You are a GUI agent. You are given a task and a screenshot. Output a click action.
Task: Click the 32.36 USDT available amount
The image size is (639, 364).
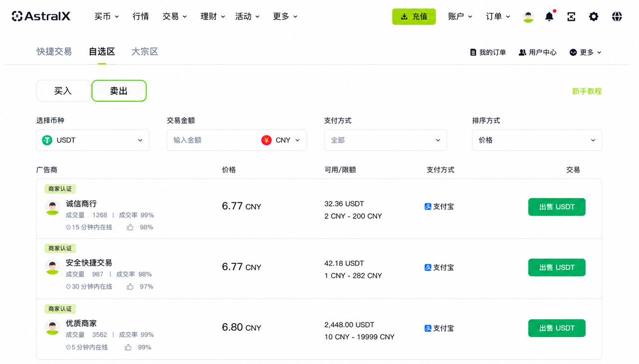(344, 203)
